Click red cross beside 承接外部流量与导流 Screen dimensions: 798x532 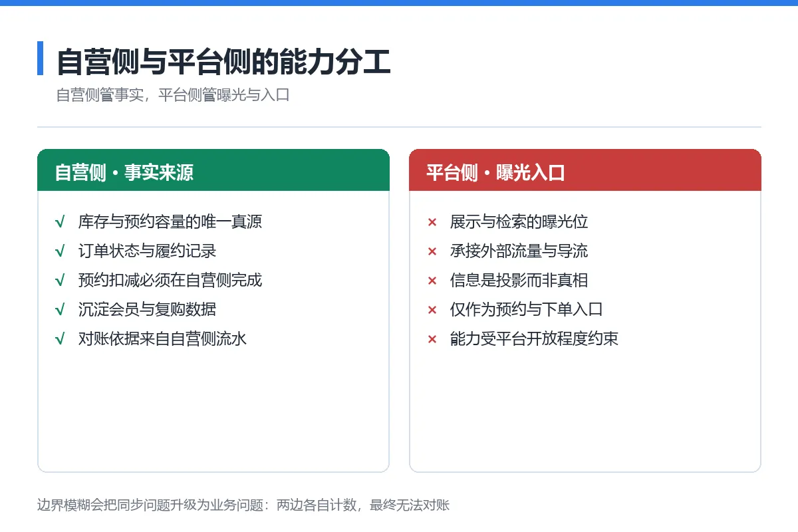point(432,252)
